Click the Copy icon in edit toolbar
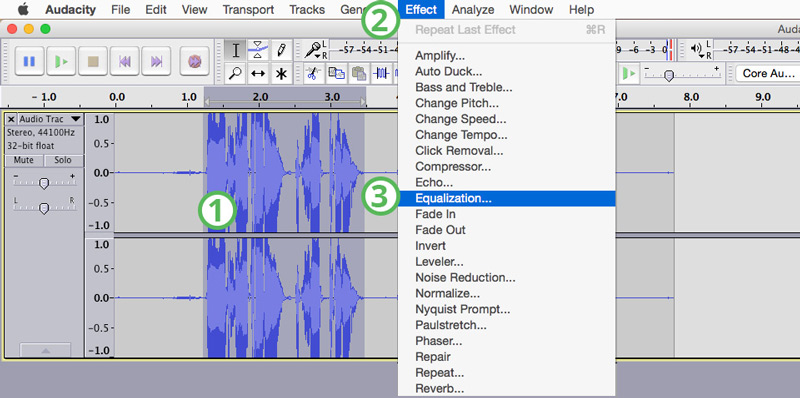The image size is (800, 398). 335,73
